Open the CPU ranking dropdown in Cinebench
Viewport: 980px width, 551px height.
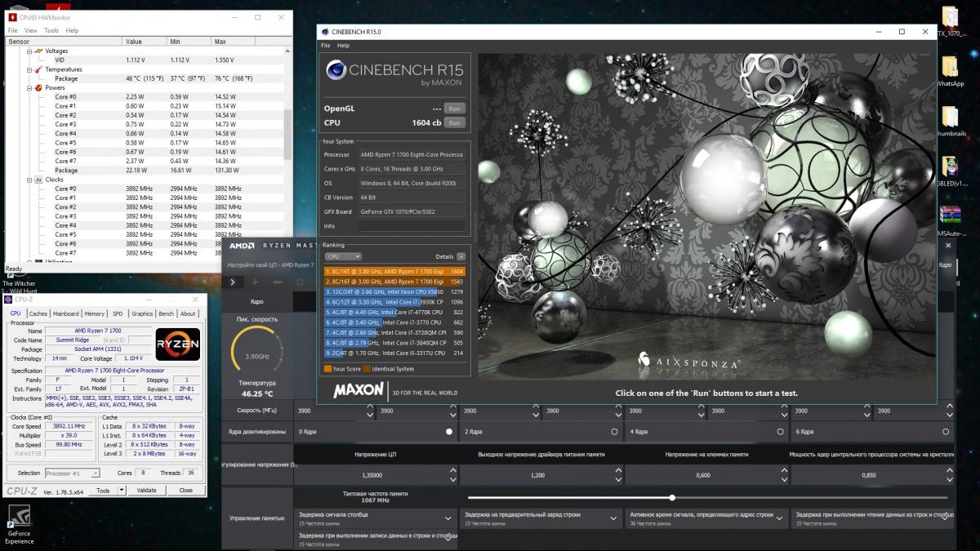343,256
